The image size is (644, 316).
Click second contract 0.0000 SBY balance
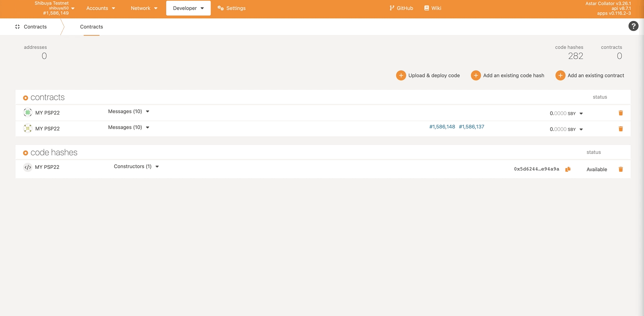coord(563,129)
